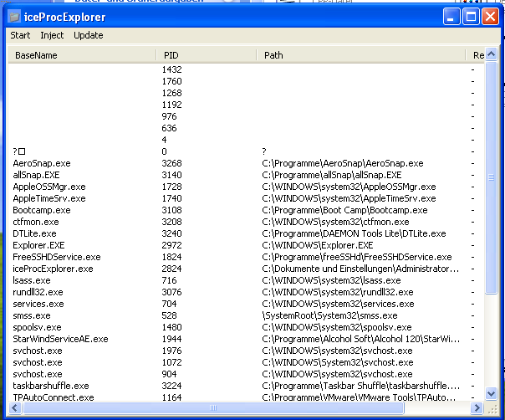Click the vertical scrollbar down arrow
The image size is (505, 420).
pos(491,393)
